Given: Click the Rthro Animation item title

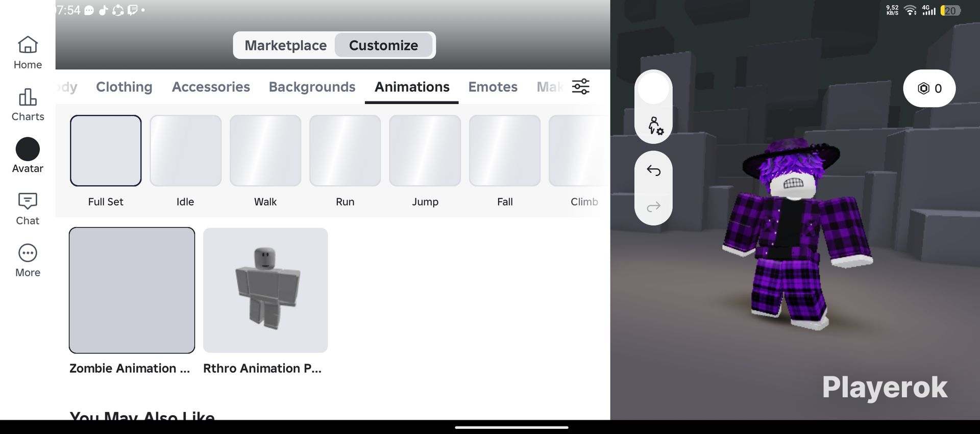Looking at the screenshot, I should coord(262,368).
